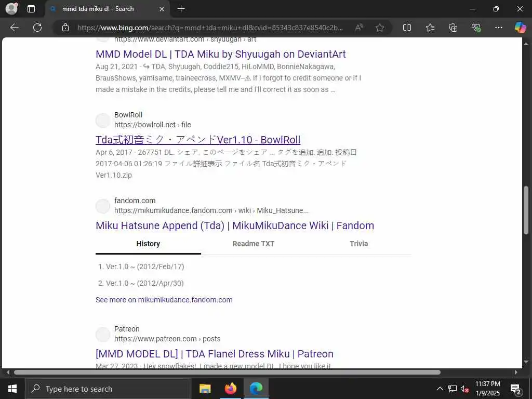Click the 'Aug 21, 2021' snippet date
The width and height of the screenshot is (532, 399).
point(116,66)
